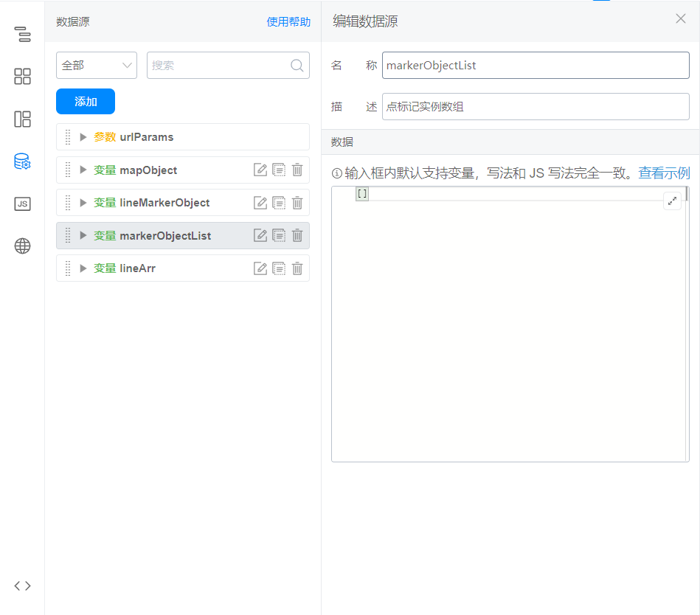The height and width of the screenshot is (615, 700).
Task: Select the data source sidebar icon
Action: point(22,161)
